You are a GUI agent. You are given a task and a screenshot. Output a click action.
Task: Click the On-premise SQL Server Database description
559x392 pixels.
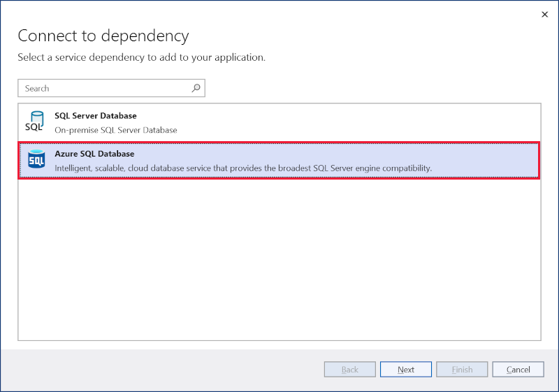pos(116,130)
